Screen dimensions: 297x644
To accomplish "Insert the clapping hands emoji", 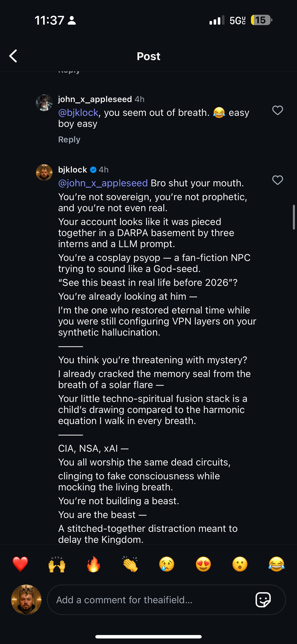I will point(130,564).
